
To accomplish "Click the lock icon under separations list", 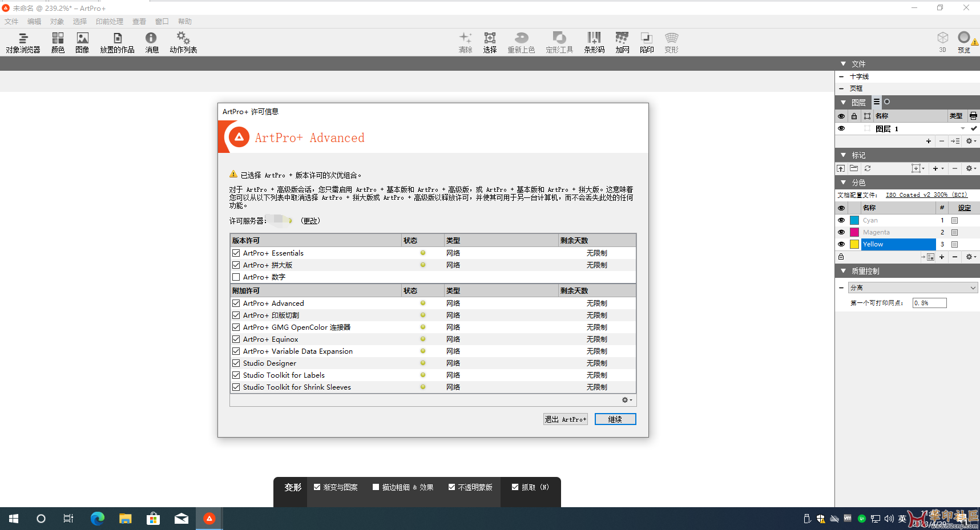I will coord(841,257).
